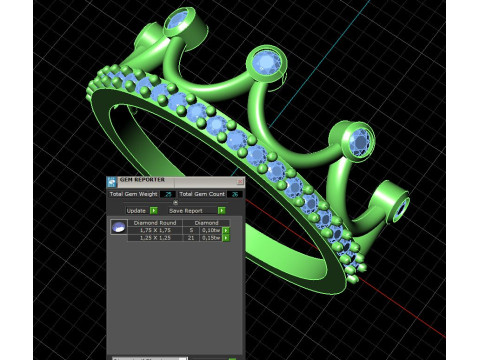Click the Gem Reporter title bar icon

pyautogui.click(x=112, y=182)
